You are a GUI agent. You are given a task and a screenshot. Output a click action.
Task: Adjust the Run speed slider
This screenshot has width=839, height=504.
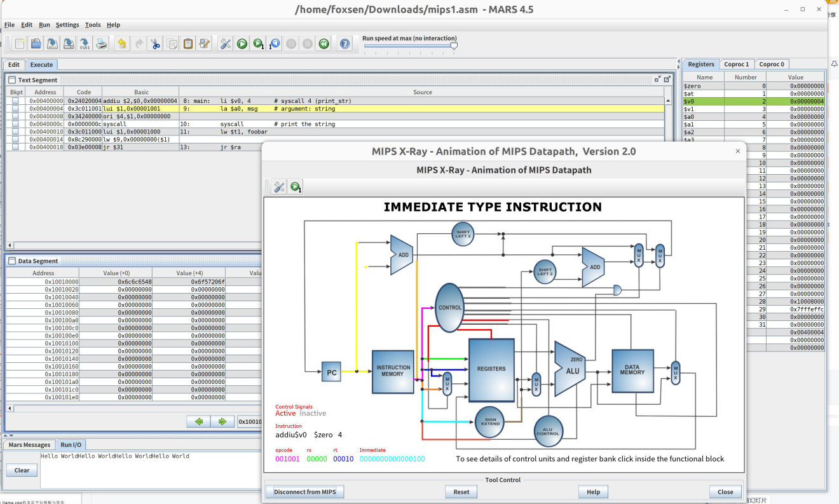(453, 46)
